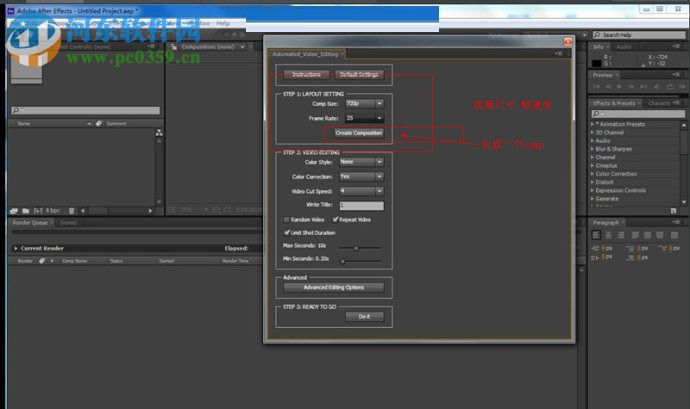The width and height of the screenshot is (690, 409).
Task: Switch to the Character panel tab
Action: 659,103
